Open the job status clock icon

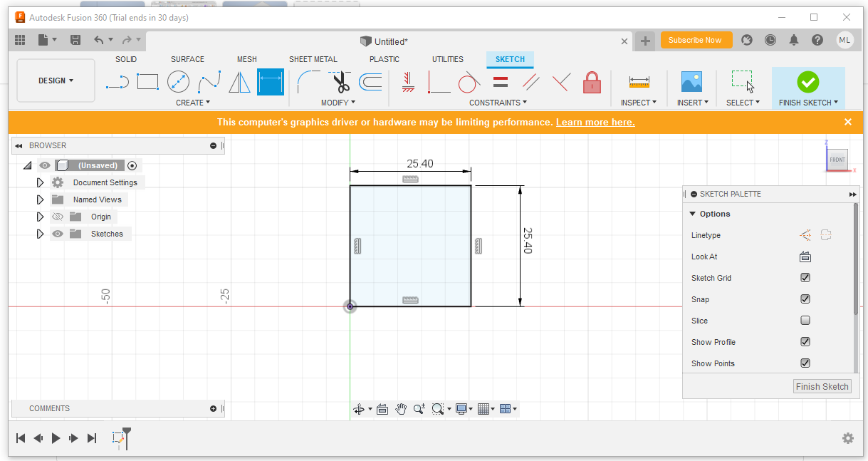pyautogui.click(x=770, y=41)
